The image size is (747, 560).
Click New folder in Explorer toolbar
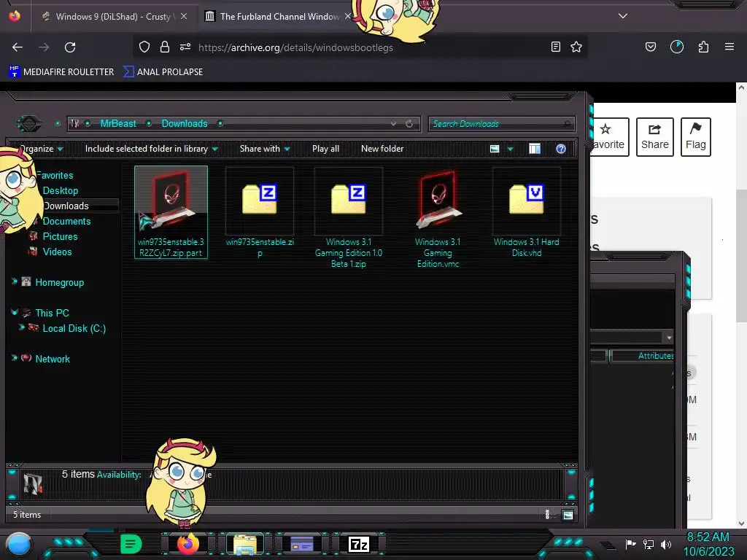[x=382, y=149]
